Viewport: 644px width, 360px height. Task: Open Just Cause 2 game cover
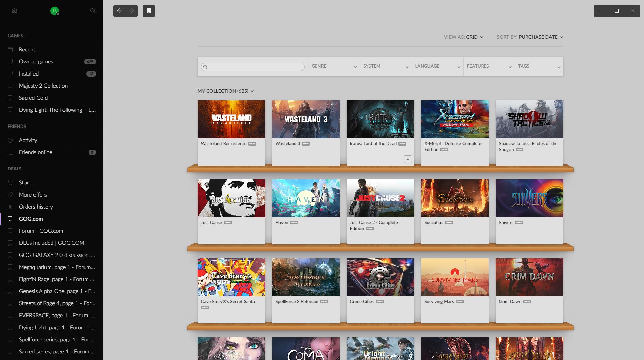tap(380, 198)
